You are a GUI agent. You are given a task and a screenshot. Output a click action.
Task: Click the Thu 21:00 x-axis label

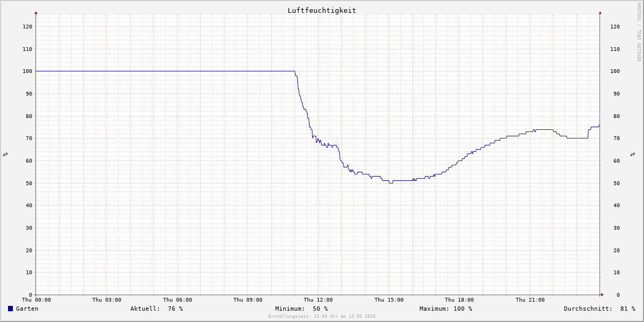pyautogui.click(x=530, y=300)
